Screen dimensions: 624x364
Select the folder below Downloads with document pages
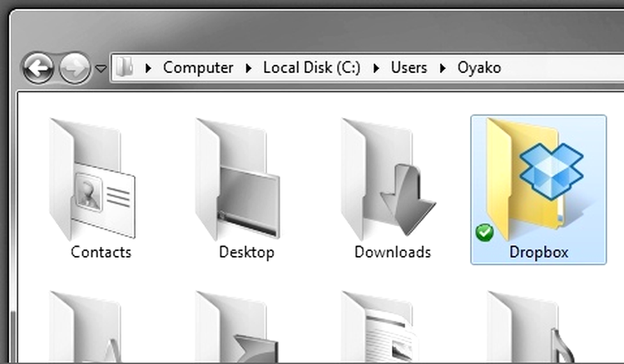point(379,327)
